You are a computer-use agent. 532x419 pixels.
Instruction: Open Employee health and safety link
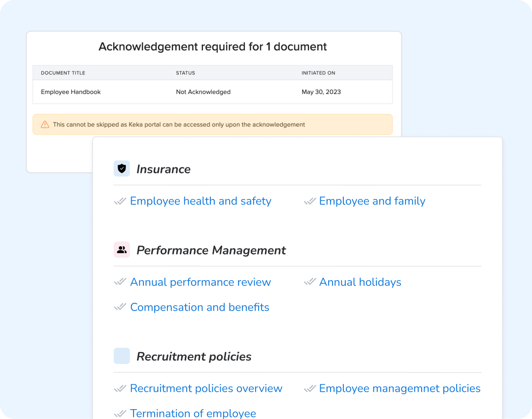click(x=200, y=201)
